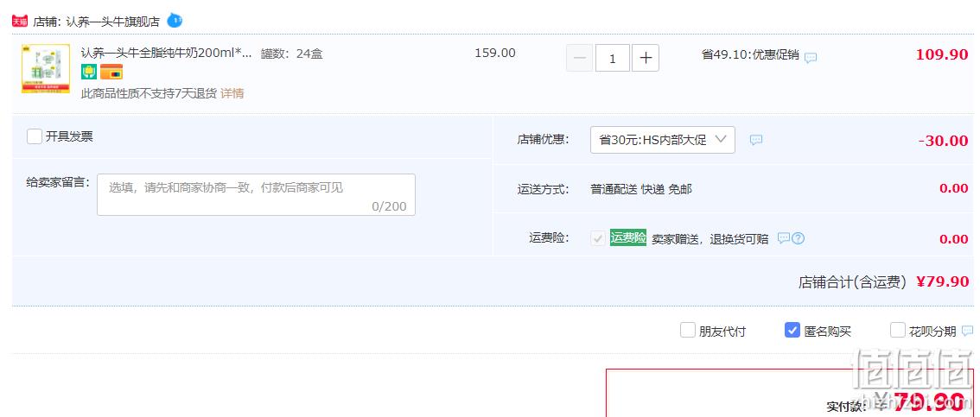Click the quantity input field showing 1
Image resolution: width=980 pixels, height=417 pixels.
click(x=612, y=58)
